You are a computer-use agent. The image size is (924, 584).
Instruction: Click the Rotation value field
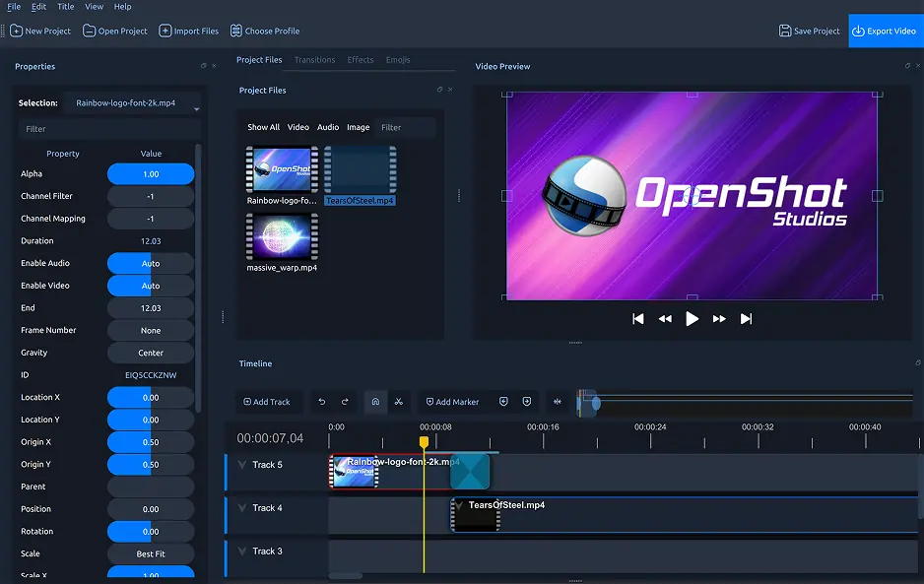pyautogui.click(x=151, y=532)
